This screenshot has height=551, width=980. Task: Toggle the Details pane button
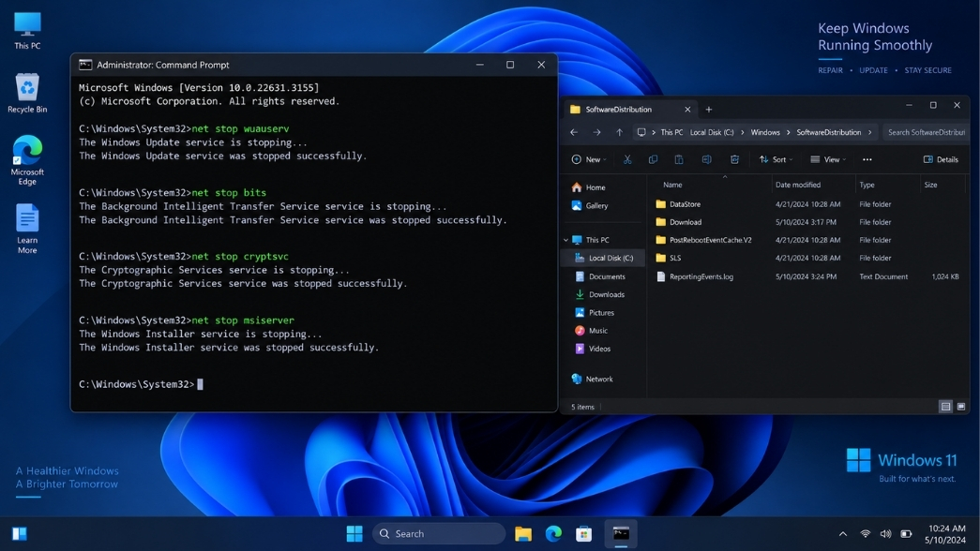(941, 160)
